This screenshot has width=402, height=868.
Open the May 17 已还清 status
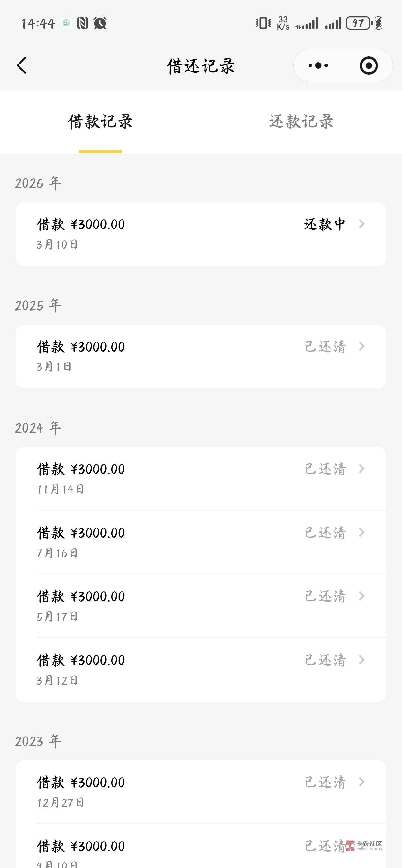pos(325,596)
